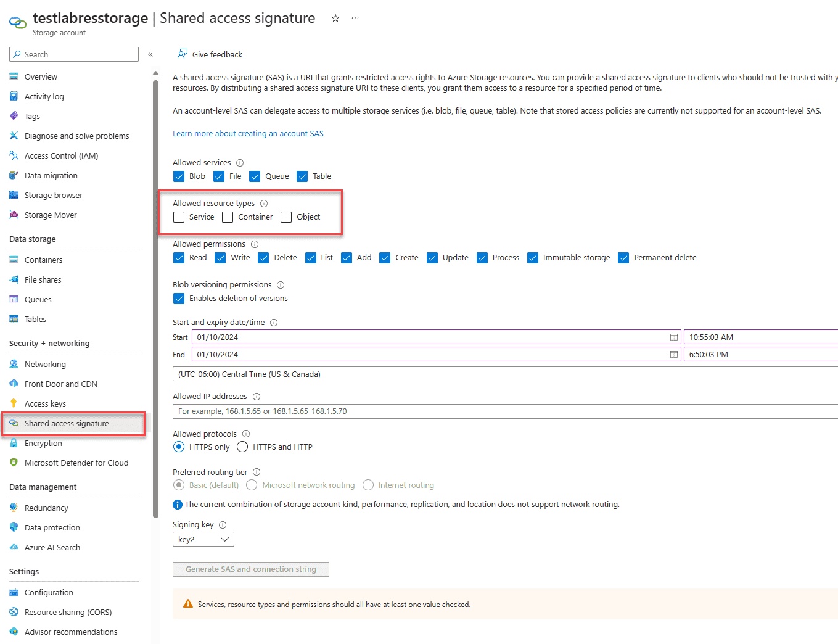Open the Shared access signature menu item
The image size is (838, 644).
(74, 424)
